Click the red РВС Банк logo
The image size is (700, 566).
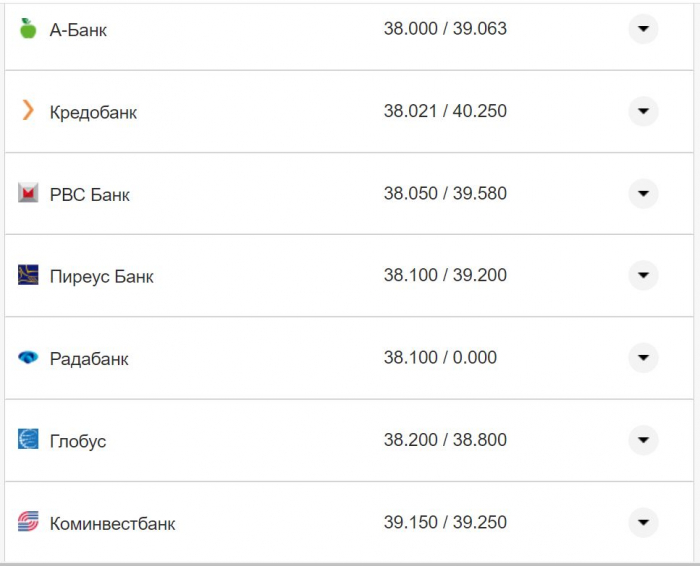28,193
